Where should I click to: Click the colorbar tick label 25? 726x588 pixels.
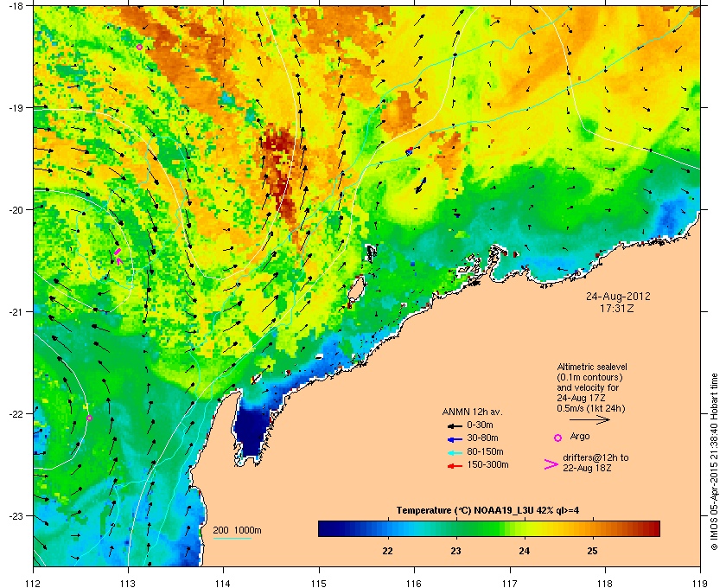(x=592, y=551)
